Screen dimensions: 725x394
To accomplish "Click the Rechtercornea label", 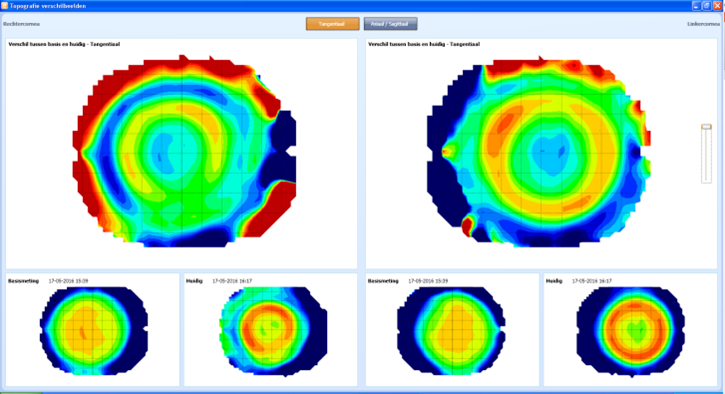I will pyautogui.click(x=21, y=24).
